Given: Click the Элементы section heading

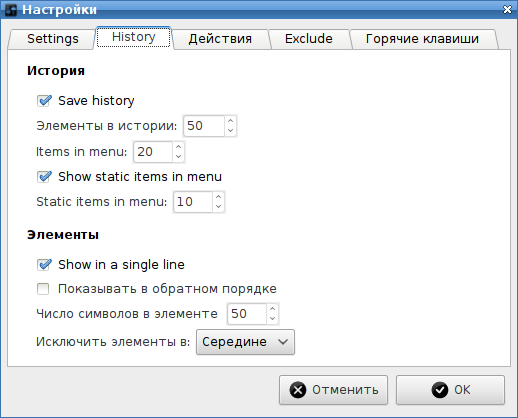Looking at the screenshot, I should pos(63,235).
